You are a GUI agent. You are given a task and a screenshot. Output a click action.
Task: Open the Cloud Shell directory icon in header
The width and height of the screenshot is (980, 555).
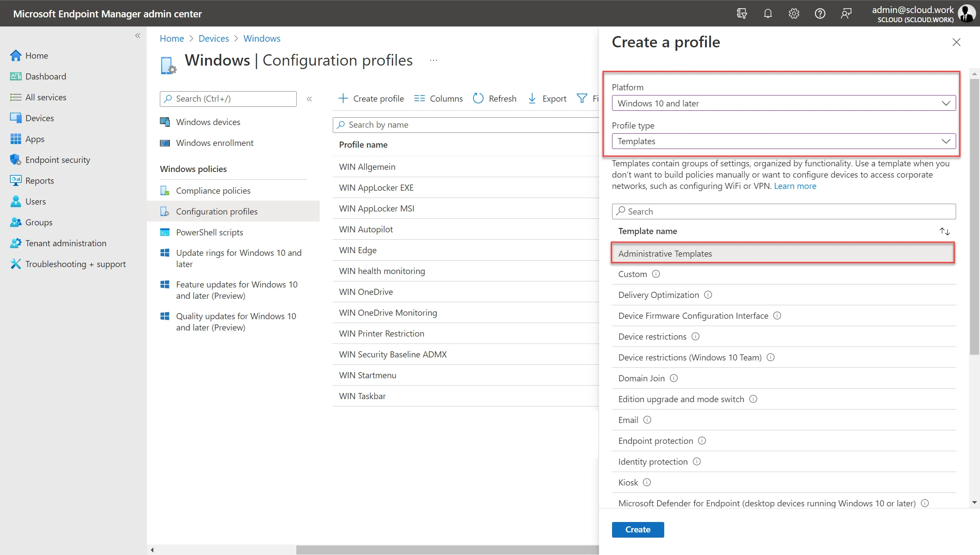pyautogui.click(x=742, y=13)
